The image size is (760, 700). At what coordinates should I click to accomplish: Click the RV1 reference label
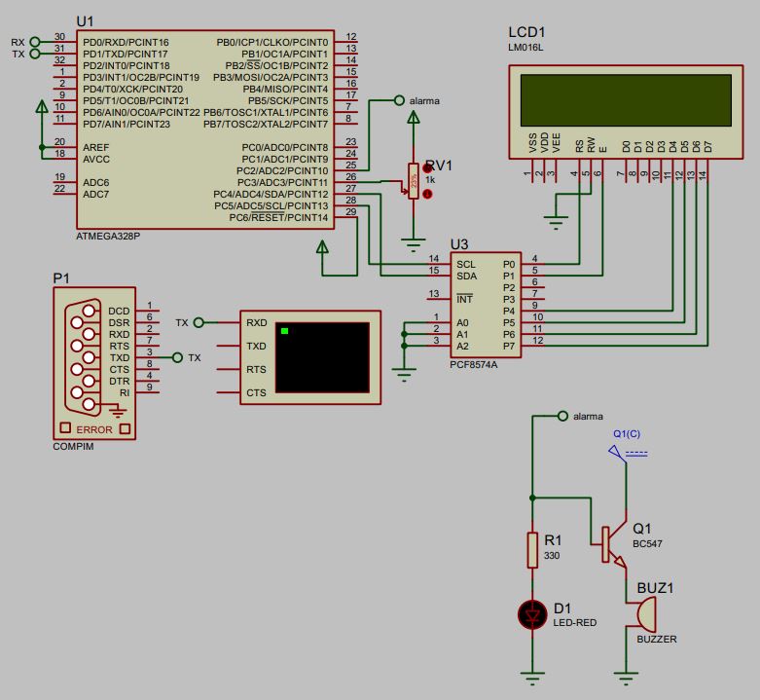tap(439, 166)
